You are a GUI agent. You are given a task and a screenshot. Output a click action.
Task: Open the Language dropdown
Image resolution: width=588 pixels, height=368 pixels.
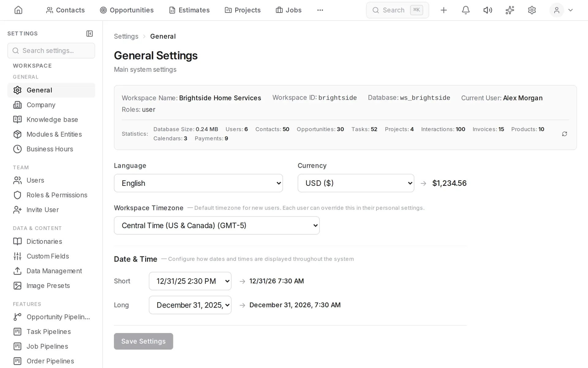click(x=198, y=183)
